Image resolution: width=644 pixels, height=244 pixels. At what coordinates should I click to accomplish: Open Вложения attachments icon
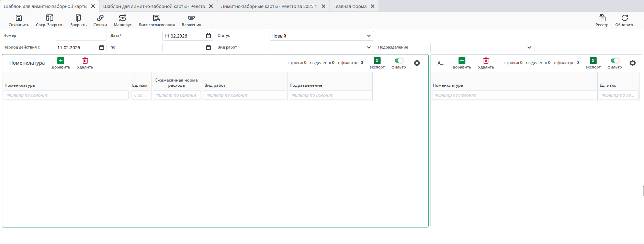[x=191, y=18]
